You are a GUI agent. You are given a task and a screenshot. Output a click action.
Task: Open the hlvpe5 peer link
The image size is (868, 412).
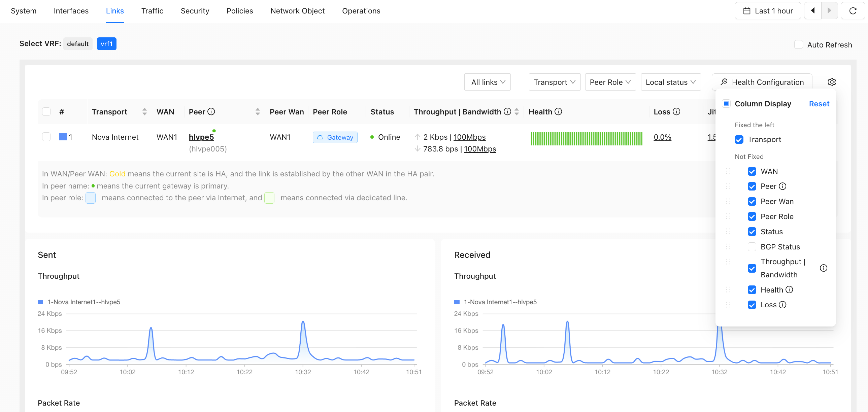click(201, 137)
